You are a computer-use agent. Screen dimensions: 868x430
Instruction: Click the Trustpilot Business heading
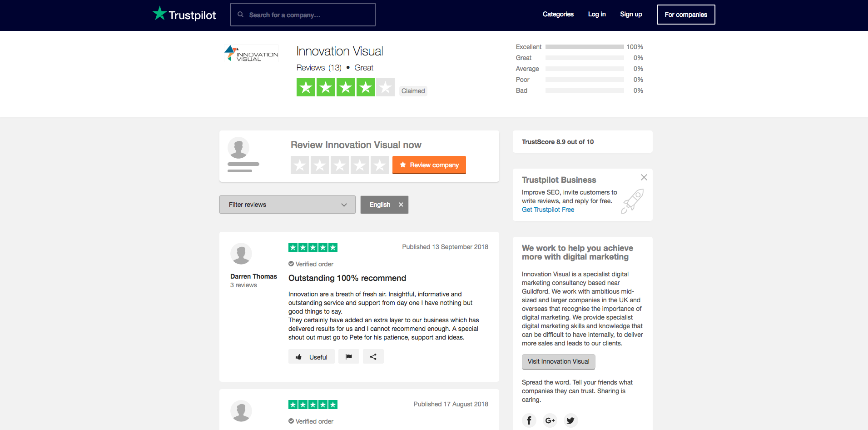pyautogui.click(x=559, y=180)
